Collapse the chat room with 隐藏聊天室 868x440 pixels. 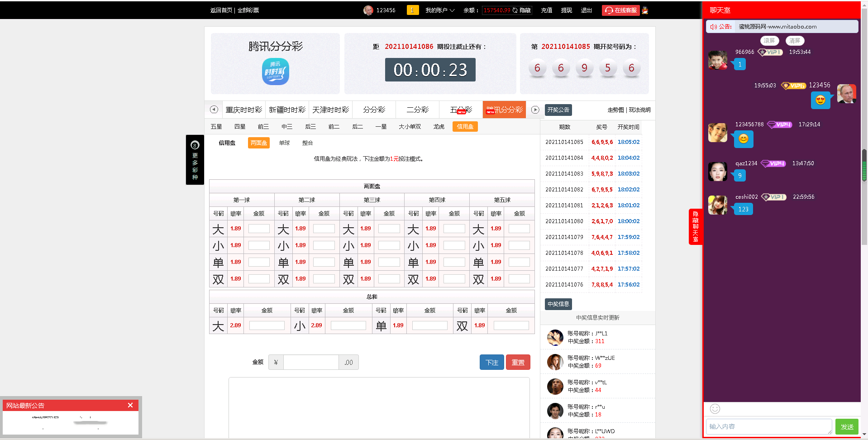[x=695, y=226]
